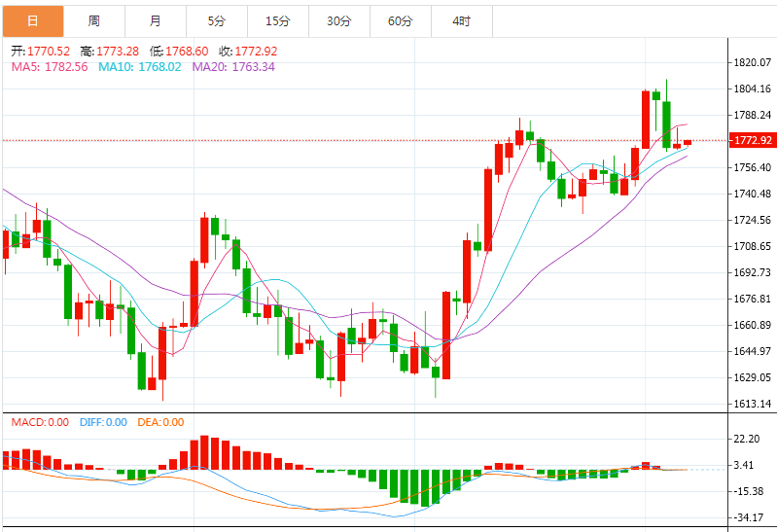Open the 30分 timeframe tab
The height and width of the screenshot is (532, 777).
[x=339, y=21]
